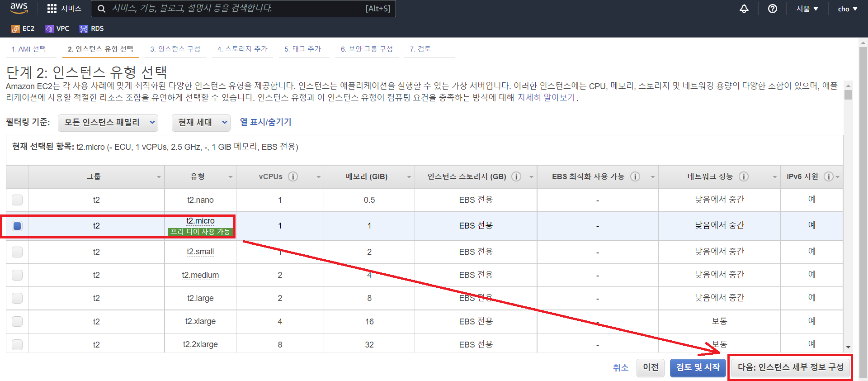Open the EBS 최적화 사용 가능 column sort arrow
This screenshot has height=381, width=868.
(x=652, y=177)
